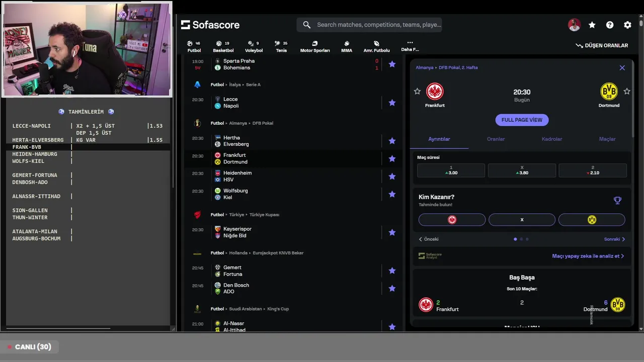Open the user profile avatar
644x362 pixels.
coord(574,25)
